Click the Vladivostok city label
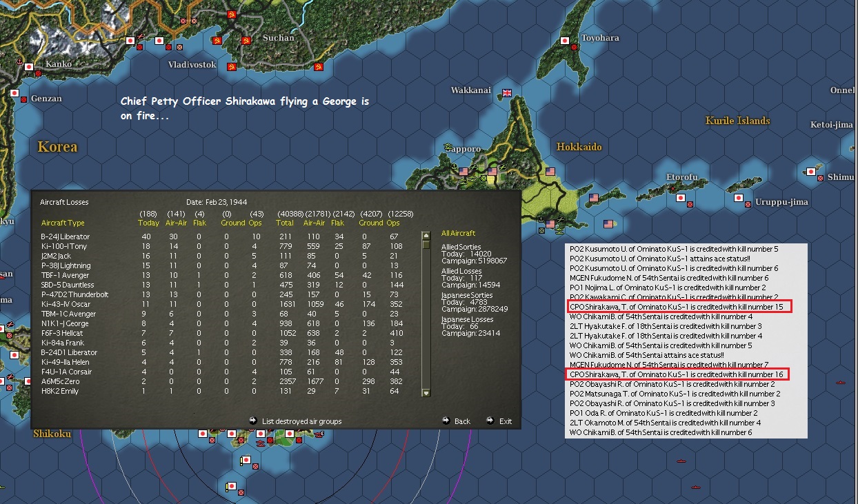The width and height of the screenshot is (858, 504). [192, 65]
